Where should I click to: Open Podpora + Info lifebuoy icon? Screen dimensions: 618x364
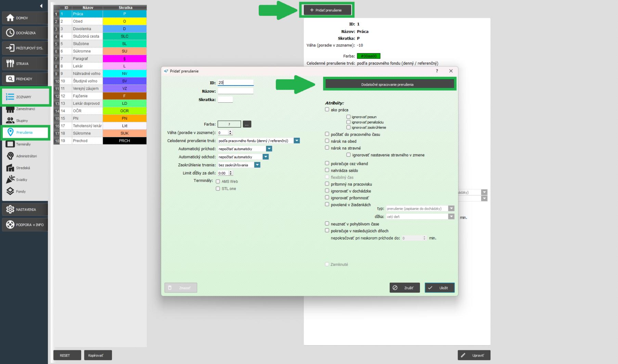point(10,225)
